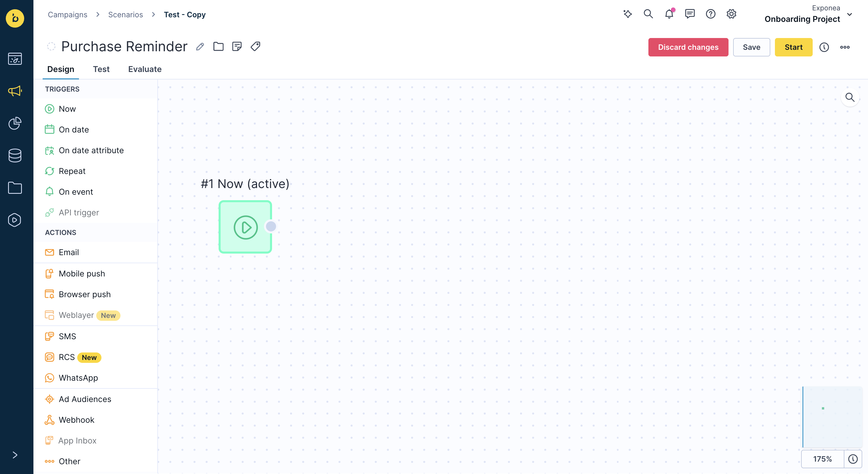Image resolution: width=868 pixels, height=474 pixels.
Task: Click the Test - Copy breadcrumb
Action: click(x=185, y=15)
